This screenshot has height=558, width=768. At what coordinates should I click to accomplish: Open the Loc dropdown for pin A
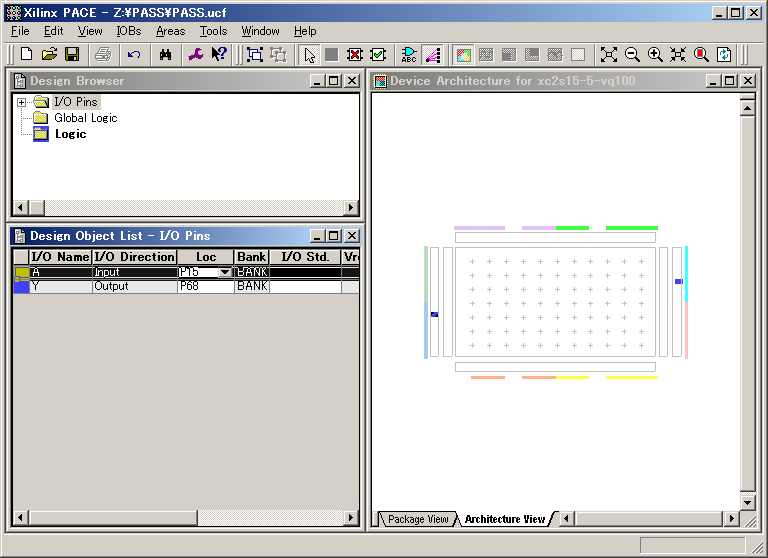(225, 272)
